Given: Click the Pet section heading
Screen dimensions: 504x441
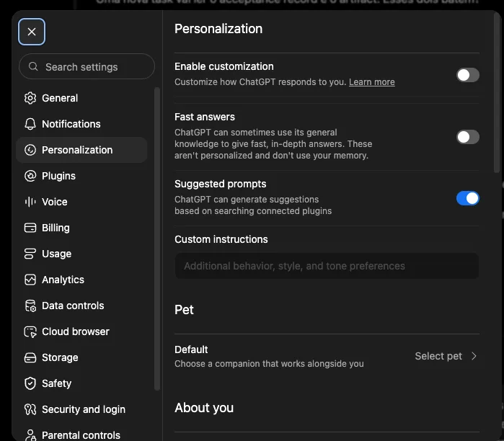Looking at the screenshot, I should pos(184,310).
